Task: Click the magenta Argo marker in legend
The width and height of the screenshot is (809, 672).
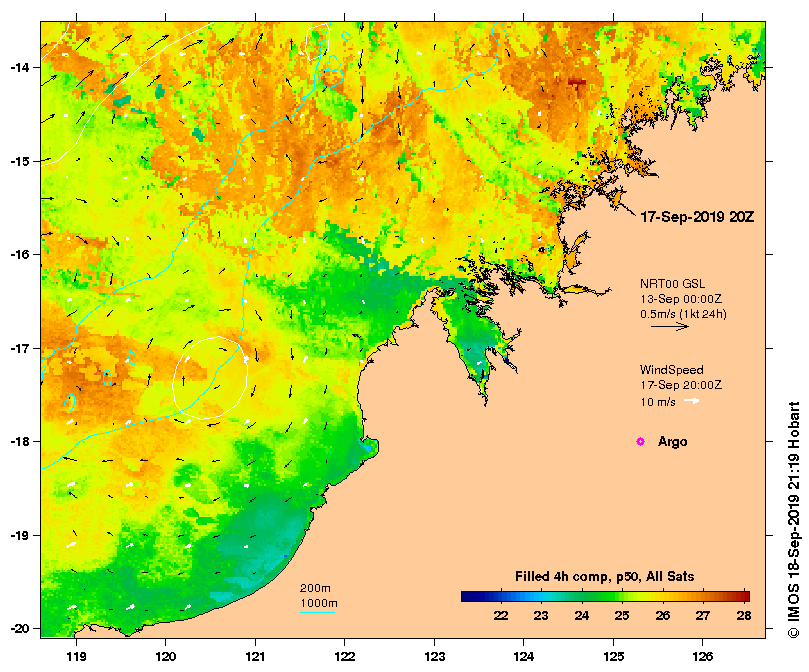Action: pos(640,441)
